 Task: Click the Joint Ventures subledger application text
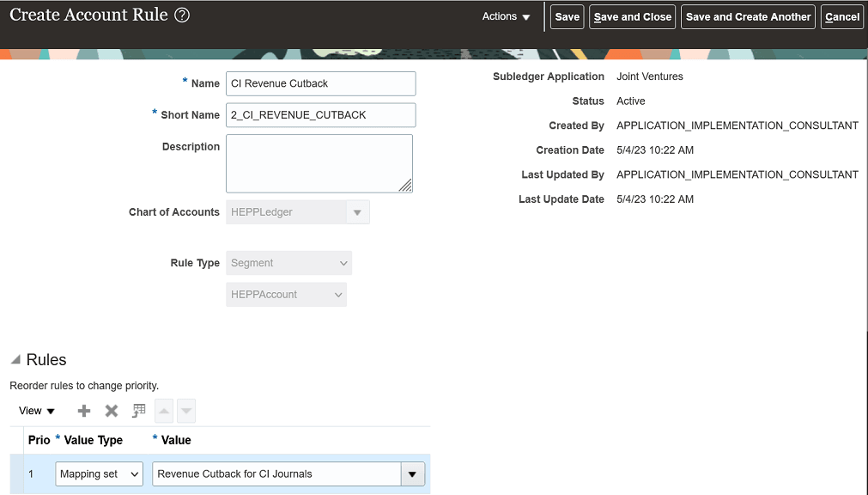[650, 76]
